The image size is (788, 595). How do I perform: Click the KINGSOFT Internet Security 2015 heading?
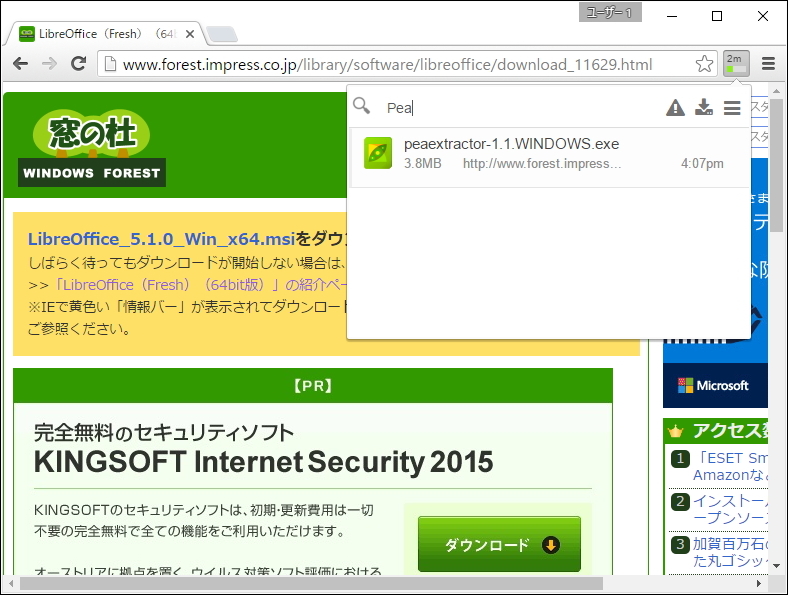click(x=263, y=462)
